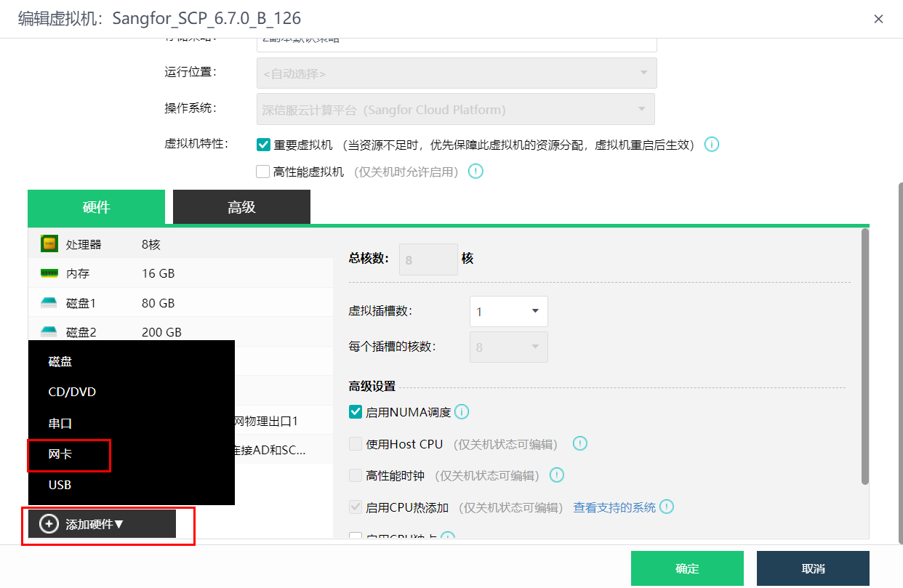Open the 操作系统 dropdown
The width and height of the screenshot is (903, 588).
[456, 109]
